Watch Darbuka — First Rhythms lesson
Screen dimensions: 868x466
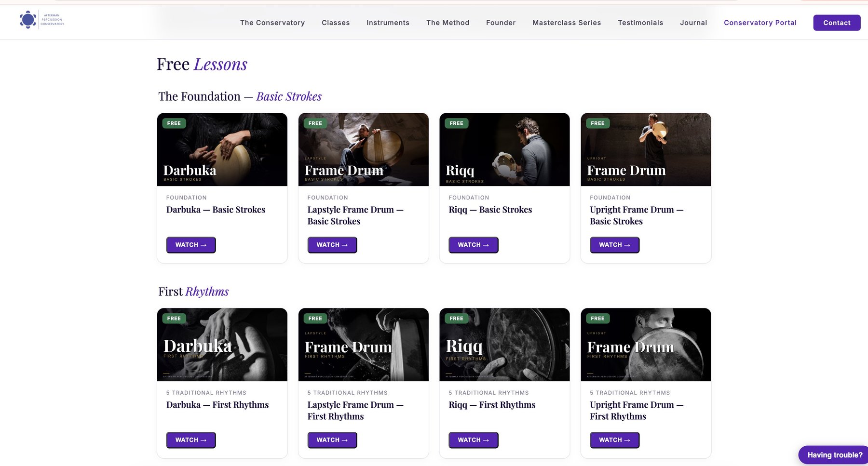(191, 440)
